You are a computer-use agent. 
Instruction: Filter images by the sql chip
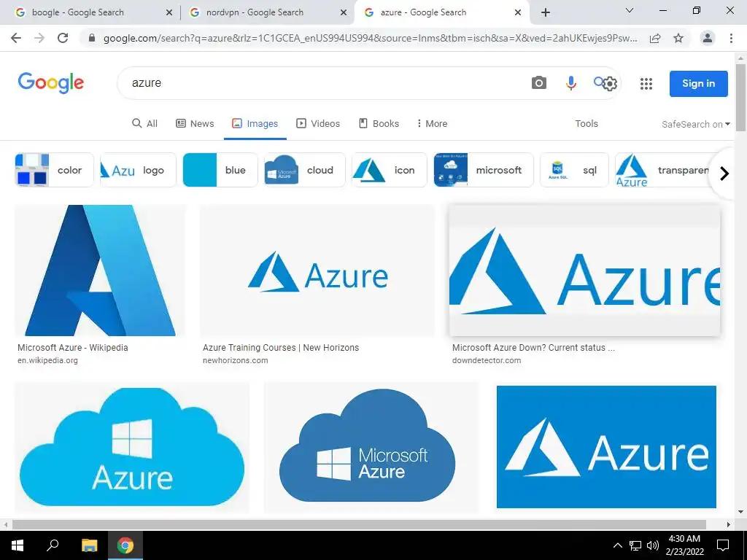coord(574,170)
